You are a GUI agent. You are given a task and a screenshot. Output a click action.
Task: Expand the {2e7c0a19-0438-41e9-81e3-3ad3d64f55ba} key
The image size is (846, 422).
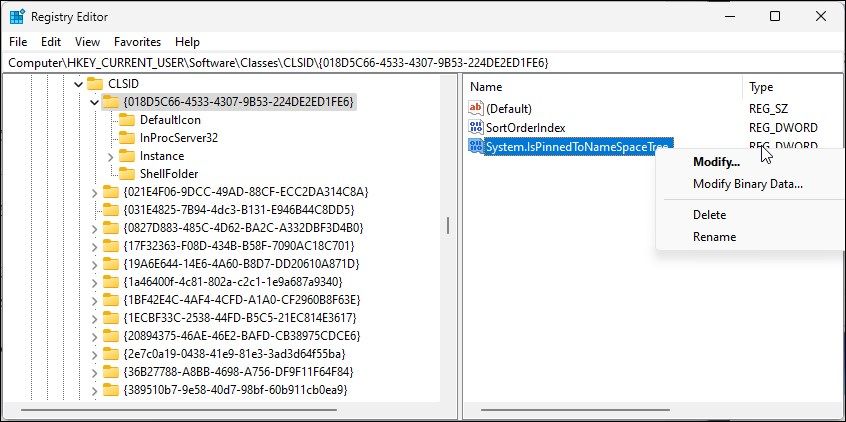tap(95, 355)
